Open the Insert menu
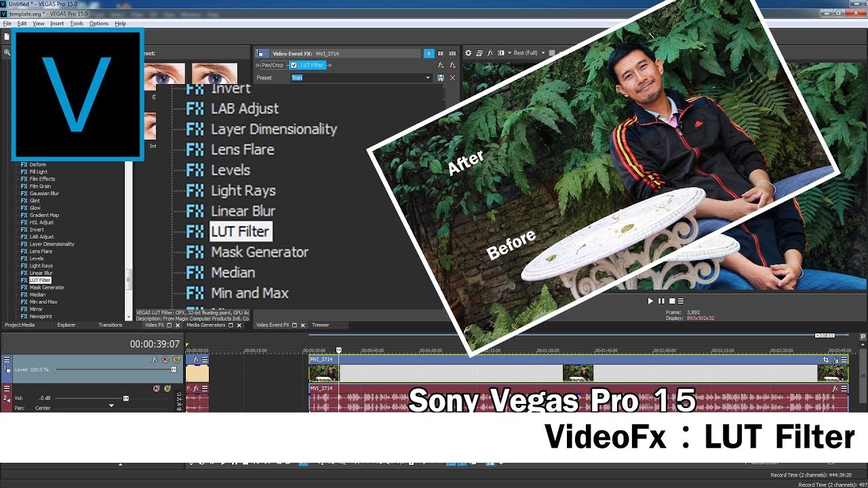The width and height of the screenshot is (868, 488). (57, 23)
